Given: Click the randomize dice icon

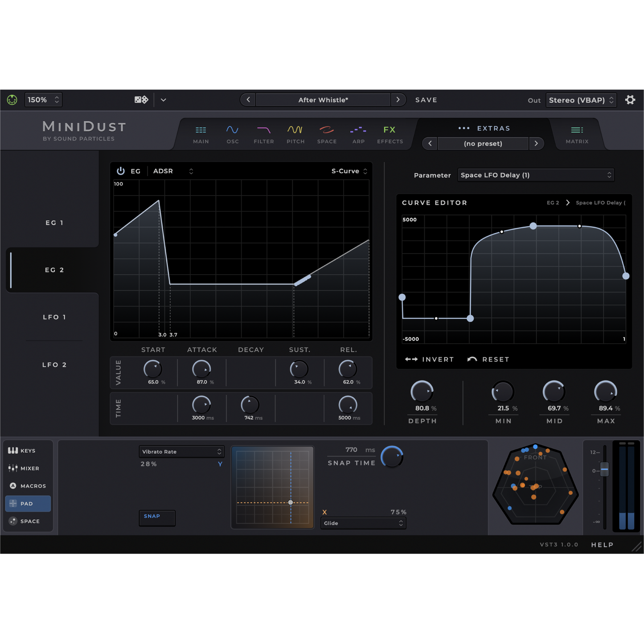Looking at the screenshot, I should (x=141, y=100).
